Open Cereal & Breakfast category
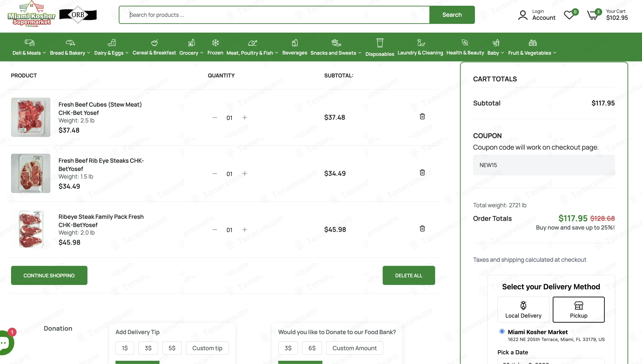The height and width of the screenshot is (364, 642). point(154,53)
